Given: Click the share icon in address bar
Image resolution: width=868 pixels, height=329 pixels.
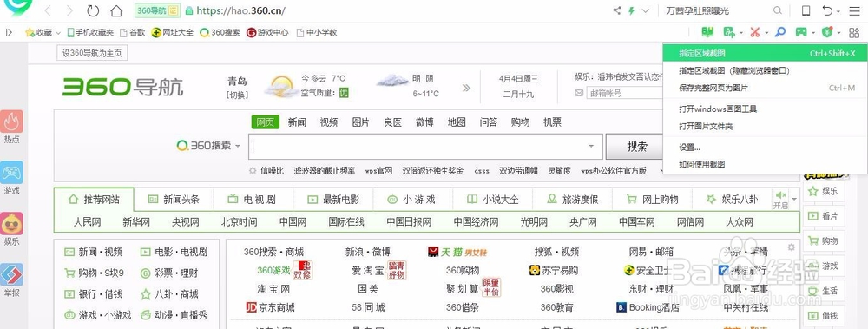Looking at the screenshot, I should click(x=617, y=10).
